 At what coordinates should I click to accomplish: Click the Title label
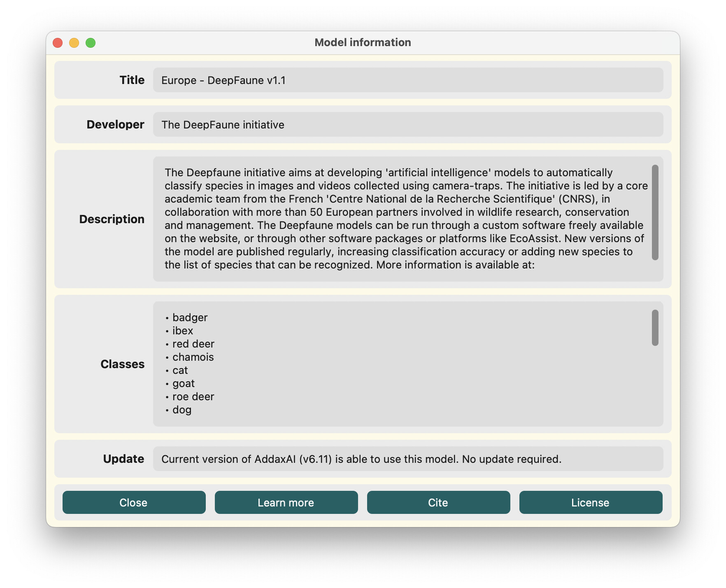pyautogui.click(x=132, y=80)
